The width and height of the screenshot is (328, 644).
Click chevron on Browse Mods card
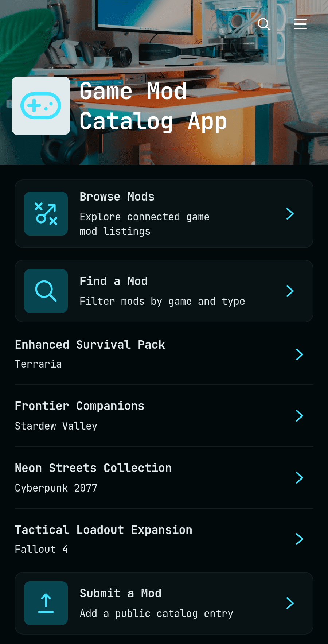(290, 214)
